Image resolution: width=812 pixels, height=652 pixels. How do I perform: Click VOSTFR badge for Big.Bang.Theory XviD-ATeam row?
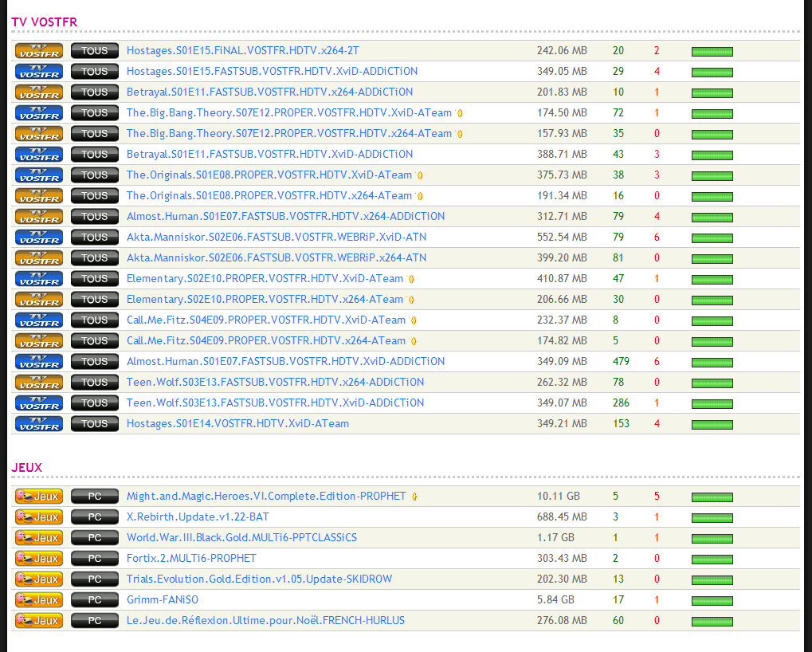click(x=39, y=113)
